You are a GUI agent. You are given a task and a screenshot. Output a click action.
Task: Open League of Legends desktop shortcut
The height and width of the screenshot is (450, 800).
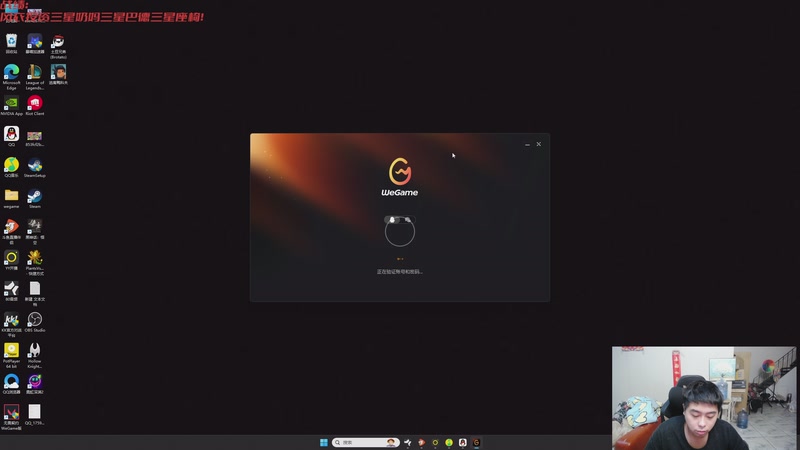point(35,77)
